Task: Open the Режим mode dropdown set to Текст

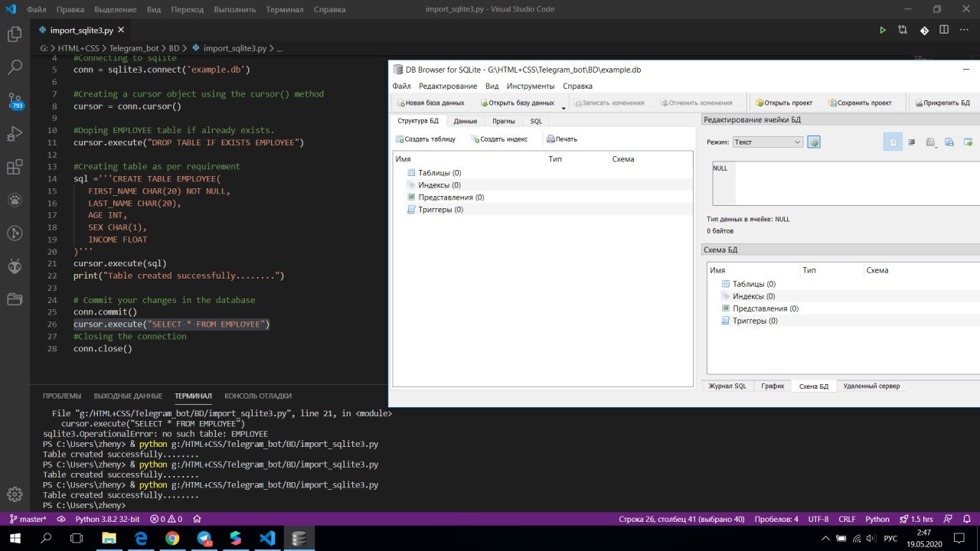Action: (x=767, y=142)
